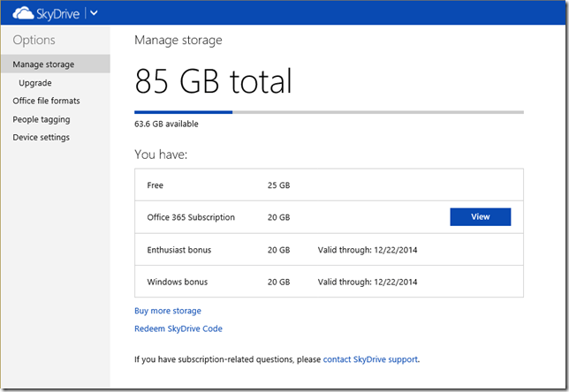Click the Windows bonus storage row
This screenshot has height=392, width=569.
click(329, 283)
